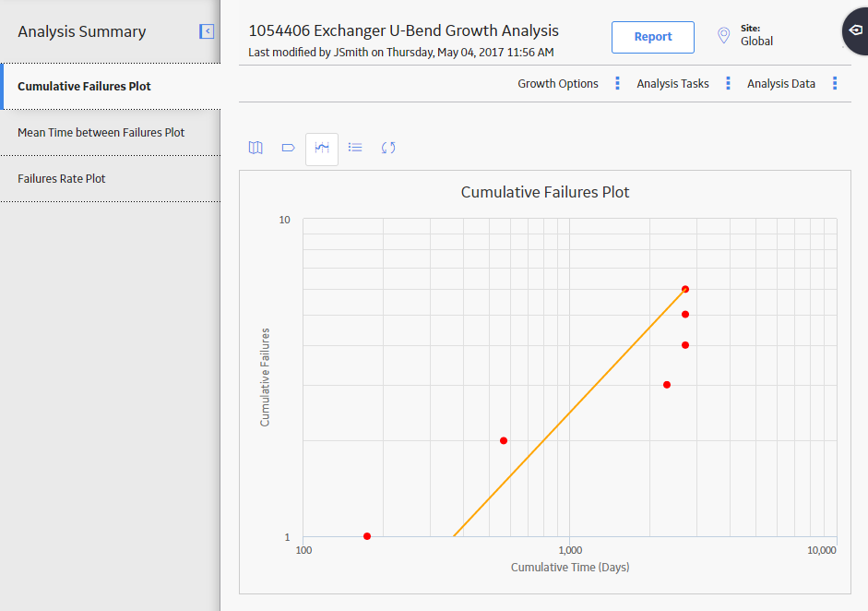Viewport: 868px width, 611px height.
Task: Switch to Failures Rate Plot
Action: pyautogui.click(x=111, y=179)
